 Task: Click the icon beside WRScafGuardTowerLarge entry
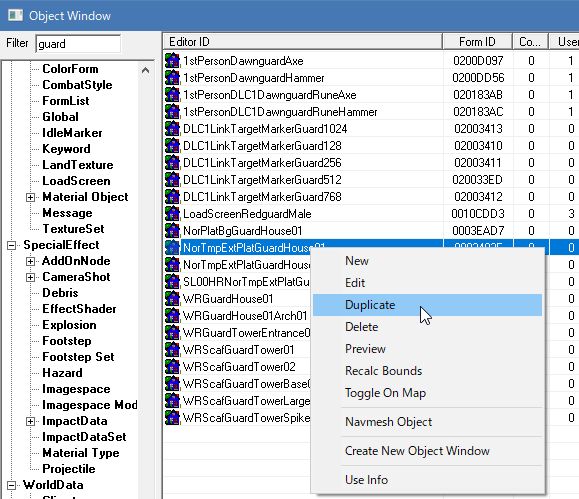click(172, 400)
